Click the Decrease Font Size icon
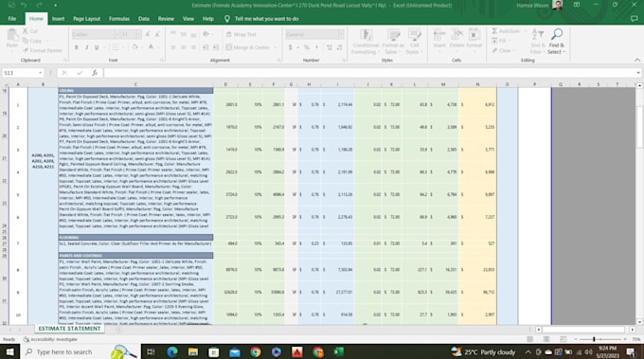 pyautogui.click(x=157, y=34)
